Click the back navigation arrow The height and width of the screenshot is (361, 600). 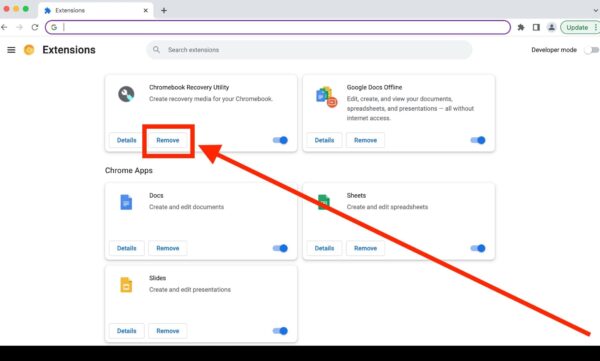(x=4, y=27)
